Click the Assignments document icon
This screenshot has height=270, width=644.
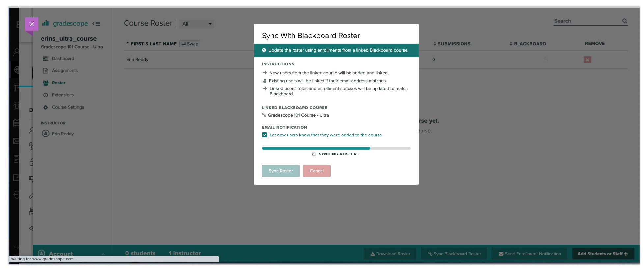pyautogui.click(x=46, y=70)
